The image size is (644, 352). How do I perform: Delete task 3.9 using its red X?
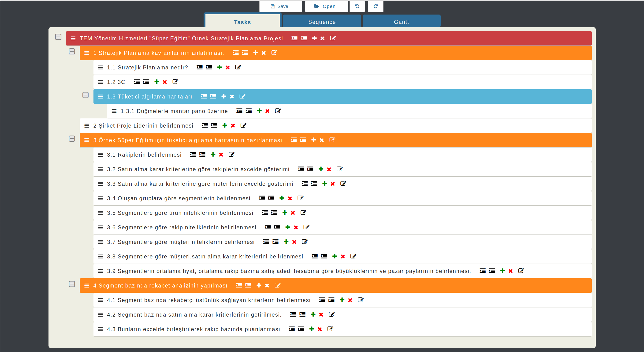[x=510, y=271]
